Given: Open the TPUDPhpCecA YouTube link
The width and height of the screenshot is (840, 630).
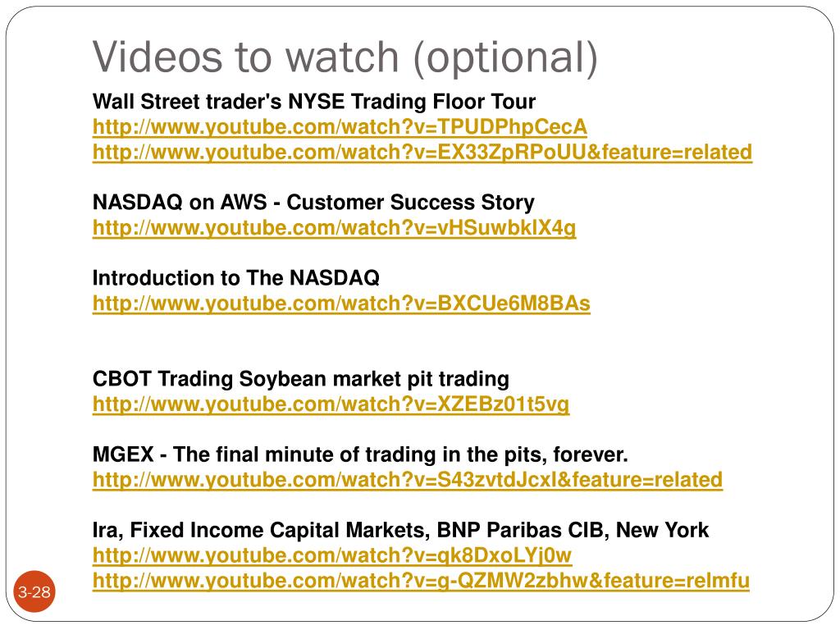Looking at the screenshot, I should click(x=340, y=127).
